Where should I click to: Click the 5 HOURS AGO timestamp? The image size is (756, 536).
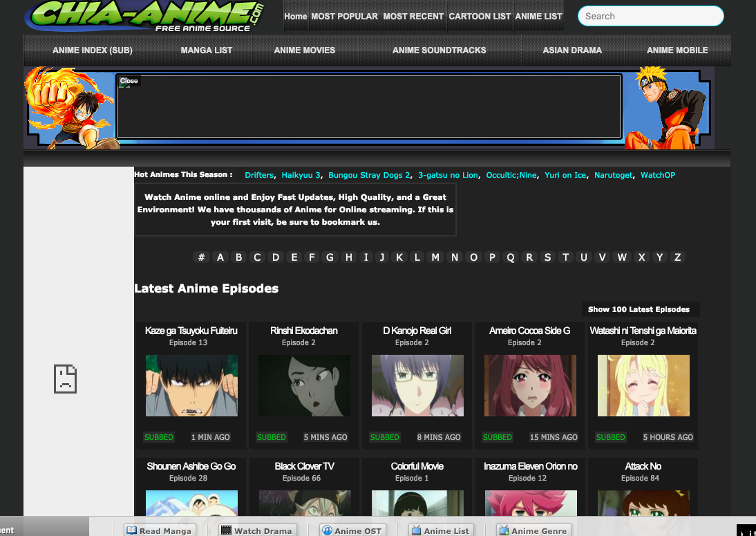click(668, 437)
